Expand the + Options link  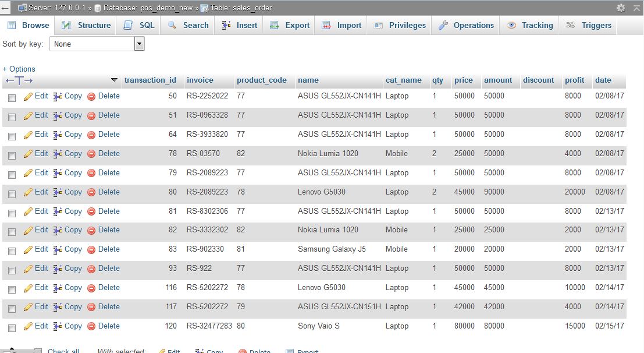pyautogui.click(x=19, y=69)
